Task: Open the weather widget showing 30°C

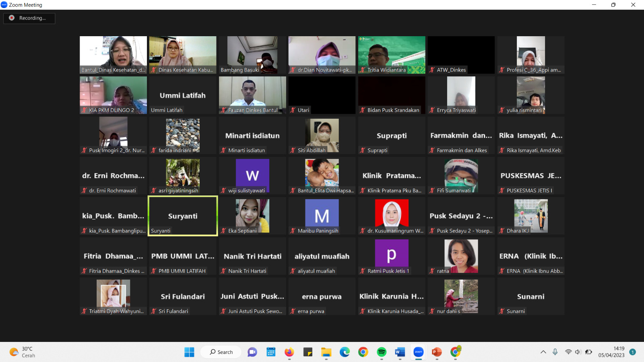Action: click(23, 352)
